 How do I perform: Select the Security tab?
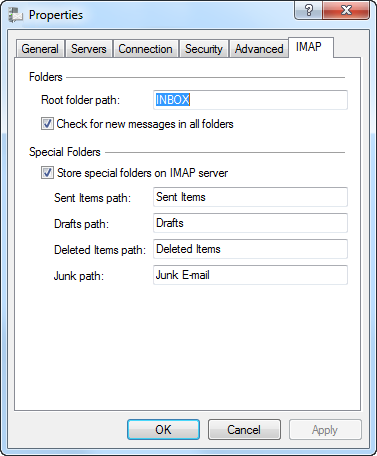point(204,49)
